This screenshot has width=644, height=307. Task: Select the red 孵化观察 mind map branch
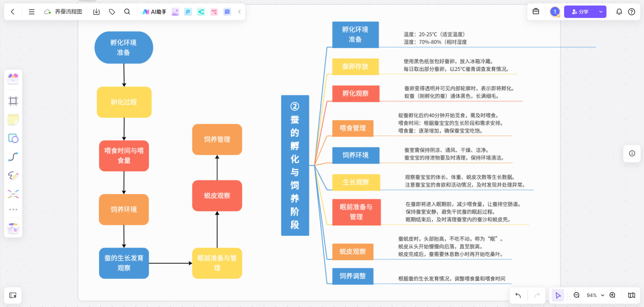(x=356, y=93)
